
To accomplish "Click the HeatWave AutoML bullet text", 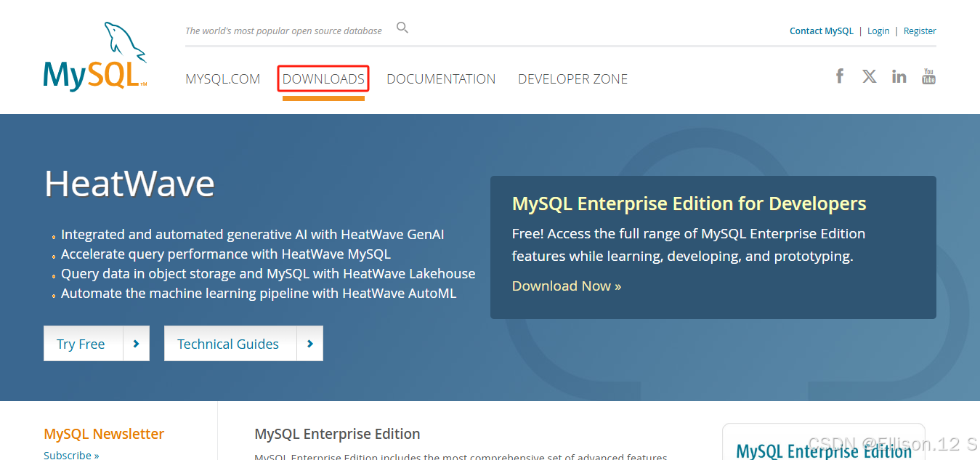I will [259, 294].
